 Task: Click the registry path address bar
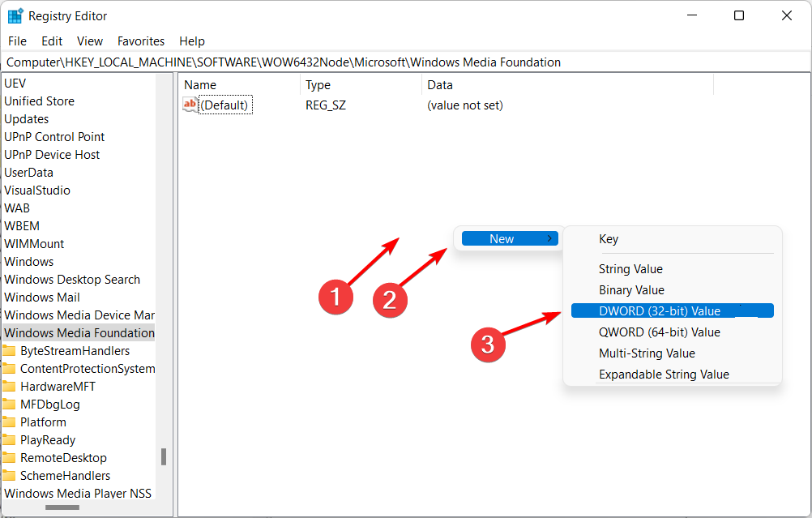click(x=406, y=62)
